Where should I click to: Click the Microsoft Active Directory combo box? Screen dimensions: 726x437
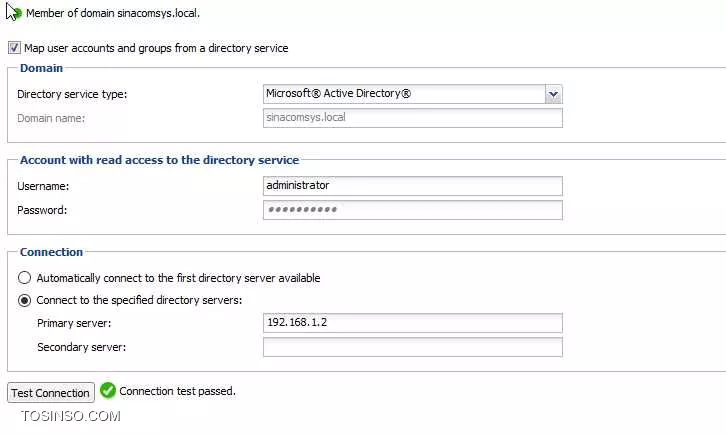(413, 94)
